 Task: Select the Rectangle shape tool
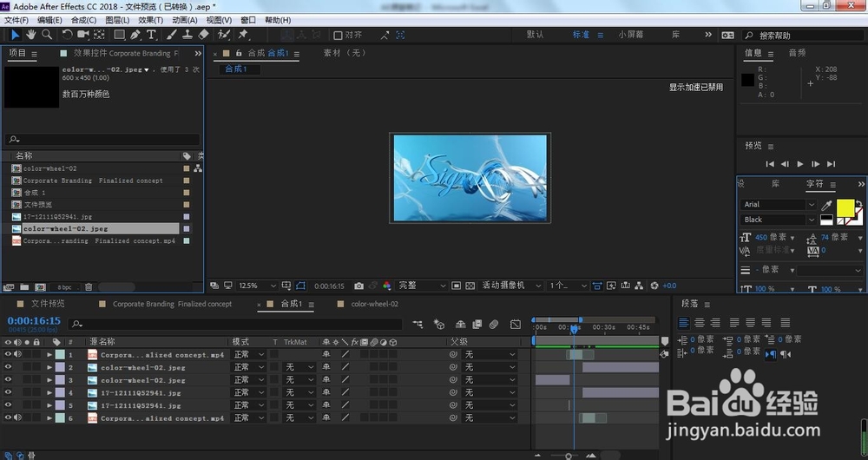(x=119, y=35)
